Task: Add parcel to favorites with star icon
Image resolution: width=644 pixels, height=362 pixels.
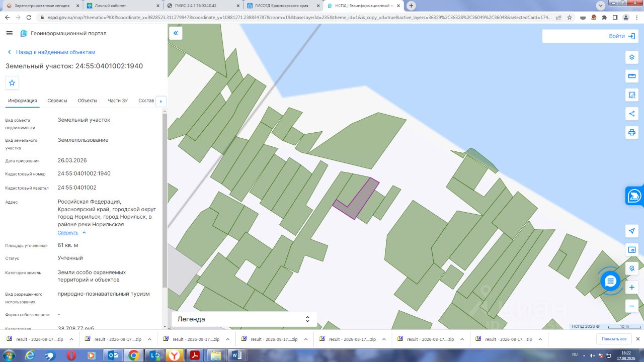Action: coord(12,82)
